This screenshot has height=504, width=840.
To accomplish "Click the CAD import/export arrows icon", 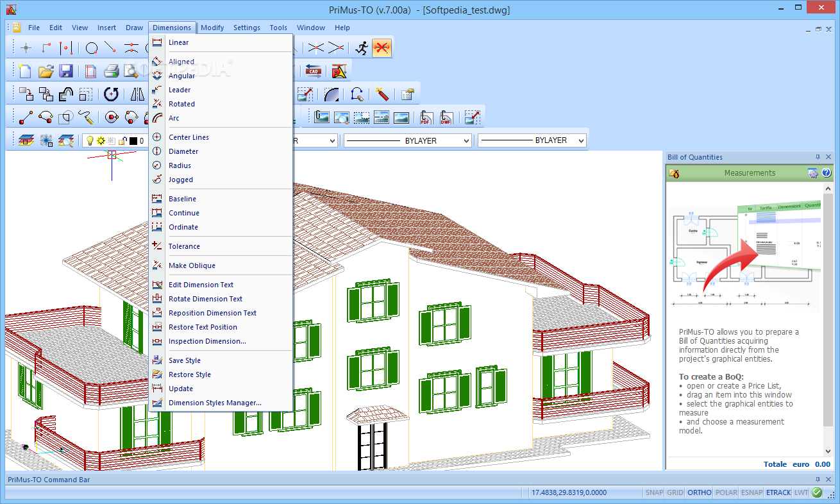I will 313,71.
